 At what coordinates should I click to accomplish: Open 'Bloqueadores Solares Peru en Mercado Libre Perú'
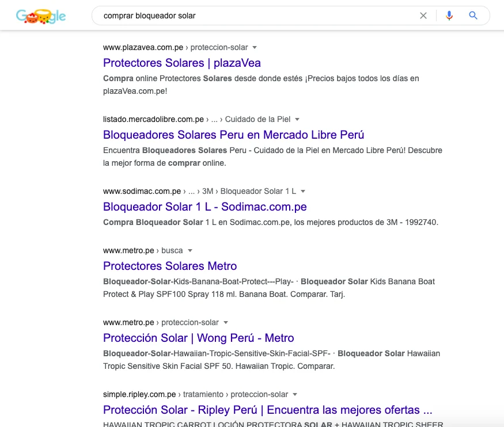[234, 135]
